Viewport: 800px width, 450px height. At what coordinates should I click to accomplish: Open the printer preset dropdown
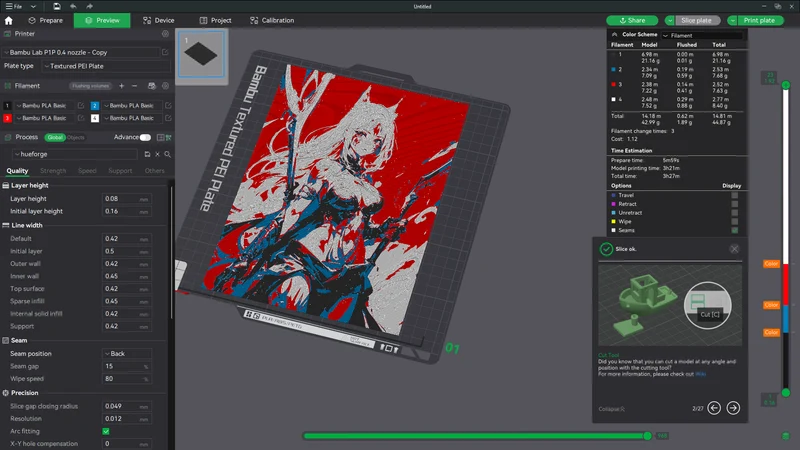82,52
